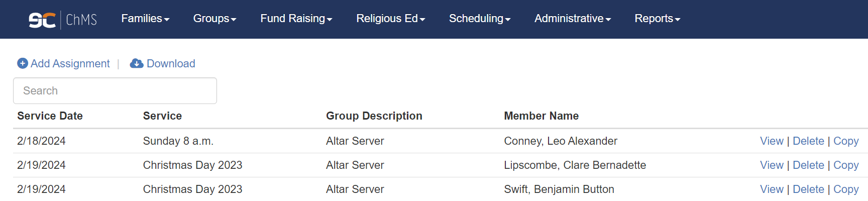Click the cloud Download icon
This screenshot has width=868, height=201.
point(137,63)
